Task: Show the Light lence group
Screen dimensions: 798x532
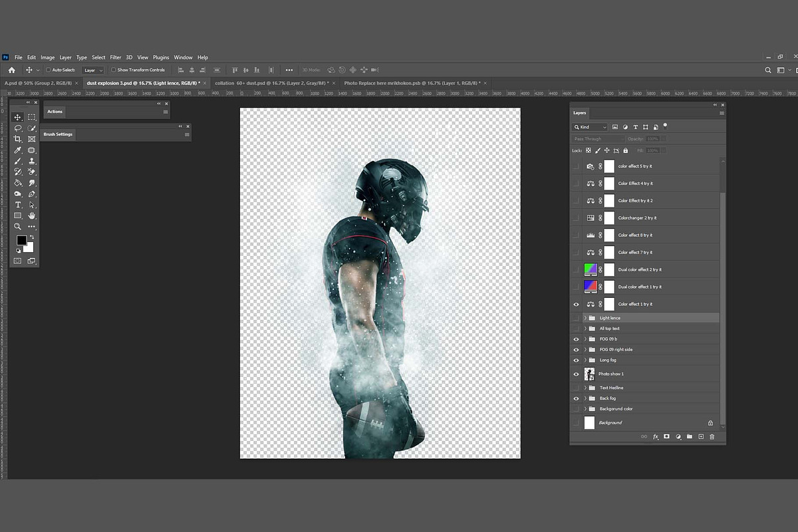Action: [x=577, y=318]
